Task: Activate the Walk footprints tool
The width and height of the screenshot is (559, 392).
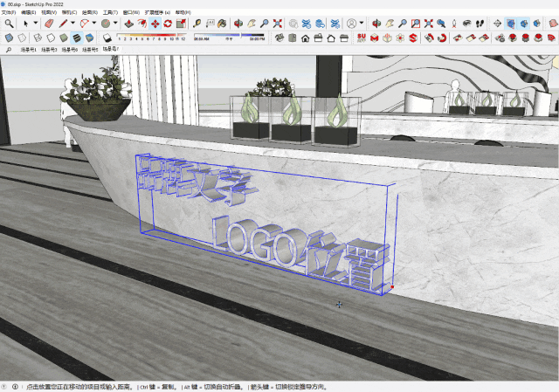Action: [480, 24]
